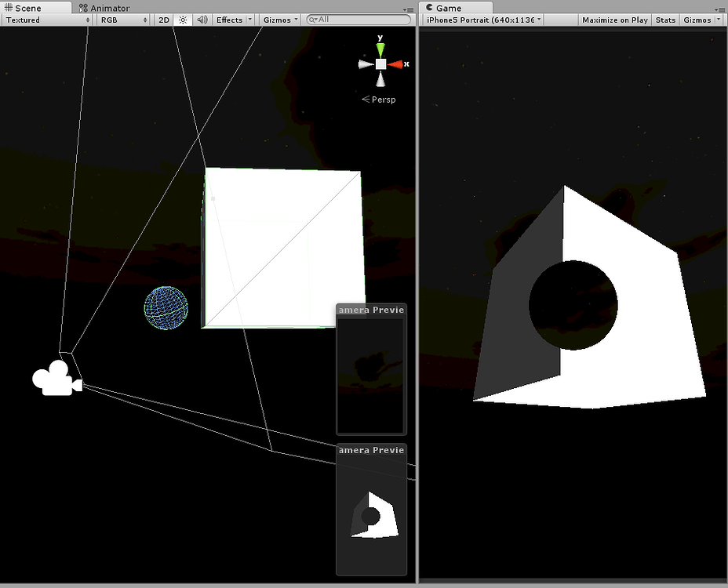Viewport: 728px width, 588px height.
Task: Click Persp to switch projection mode
Action: click(x=384, y=99)
